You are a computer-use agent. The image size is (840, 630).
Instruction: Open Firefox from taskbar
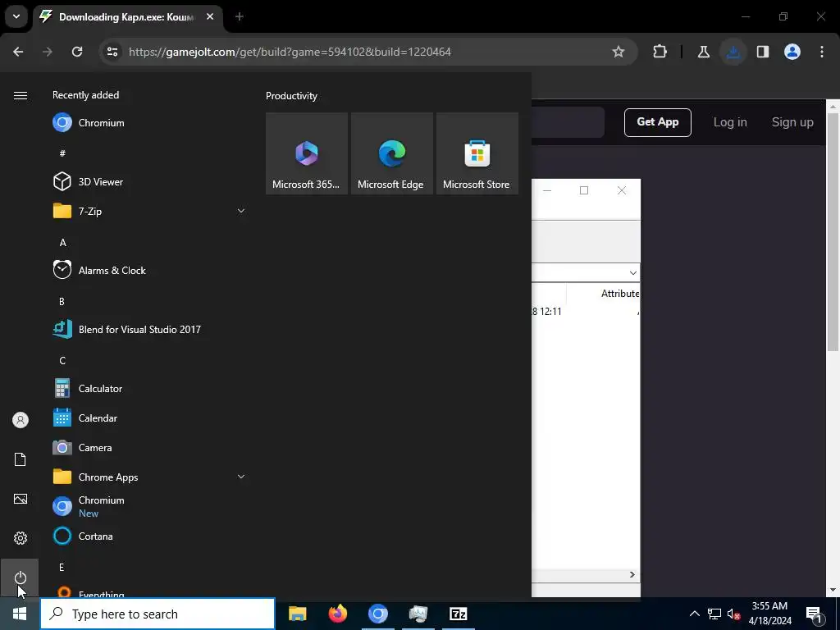pos(337,614)
